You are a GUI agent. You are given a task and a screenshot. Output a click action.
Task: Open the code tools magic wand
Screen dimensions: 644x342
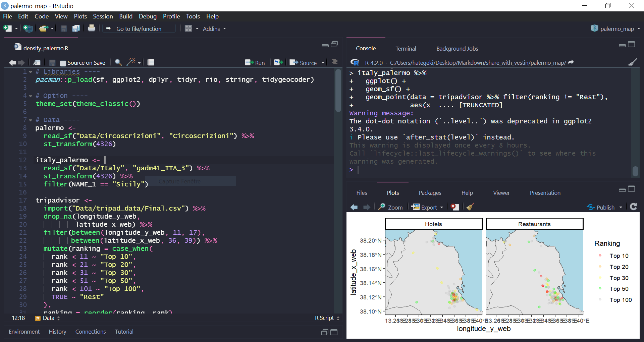131,62
